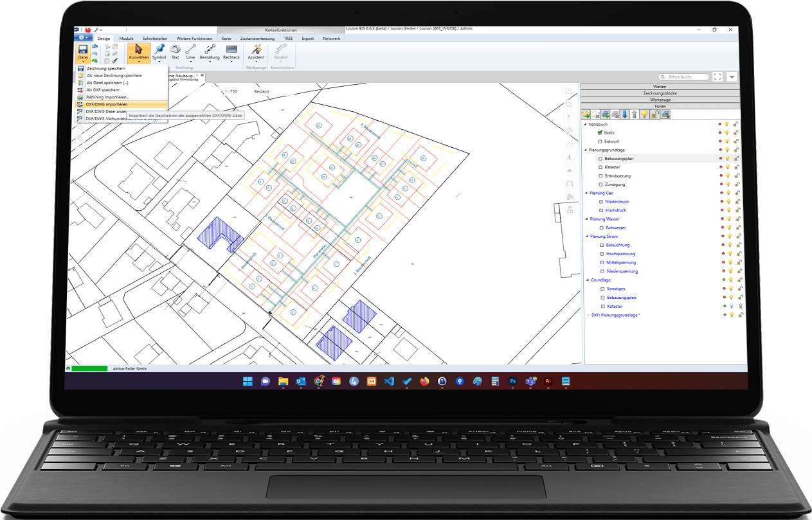This screenshot has width=812, height=520.
Task: Launch the Assistent wizard tool
Action: coord(256,51)
